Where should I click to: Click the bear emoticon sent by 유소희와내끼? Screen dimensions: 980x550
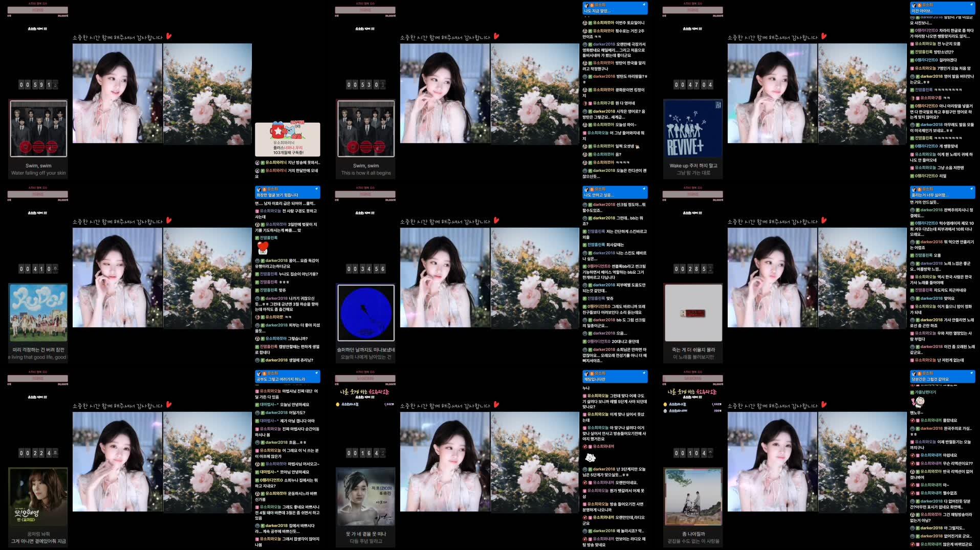[590, 458]
